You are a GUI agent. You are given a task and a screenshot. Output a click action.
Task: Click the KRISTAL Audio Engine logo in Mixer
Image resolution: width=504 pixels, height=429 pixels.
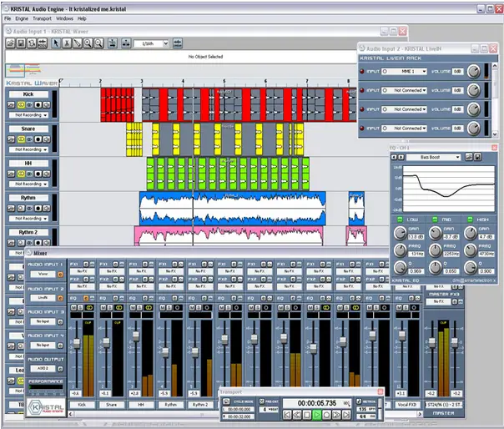pos(46,408)
